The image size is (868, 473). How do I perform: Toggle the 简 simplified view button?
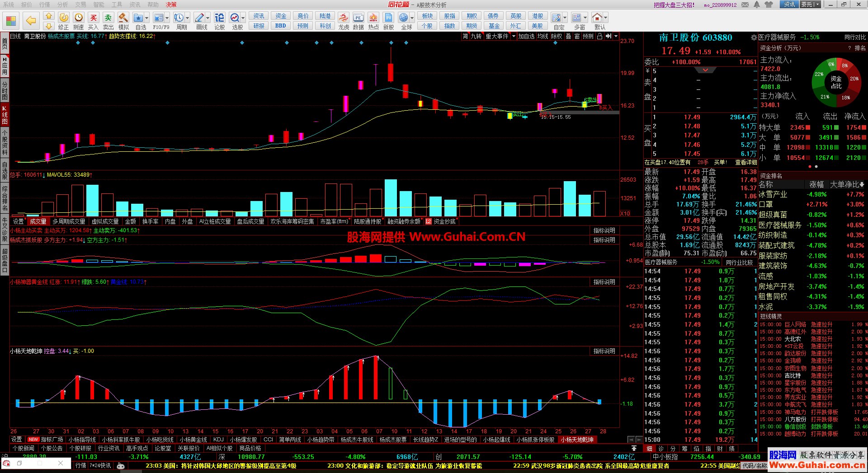[x=465, y=36]
